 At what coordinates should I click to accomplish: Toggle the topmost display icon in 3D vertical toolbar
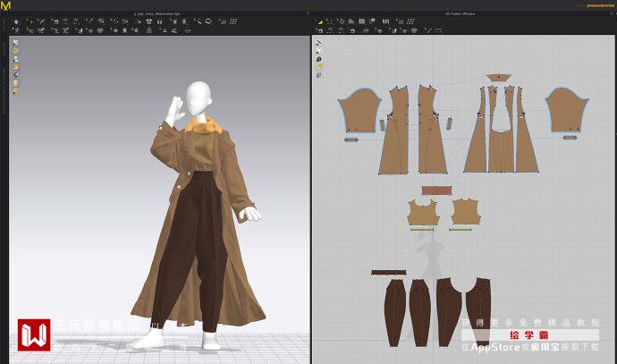pos(16,43)
